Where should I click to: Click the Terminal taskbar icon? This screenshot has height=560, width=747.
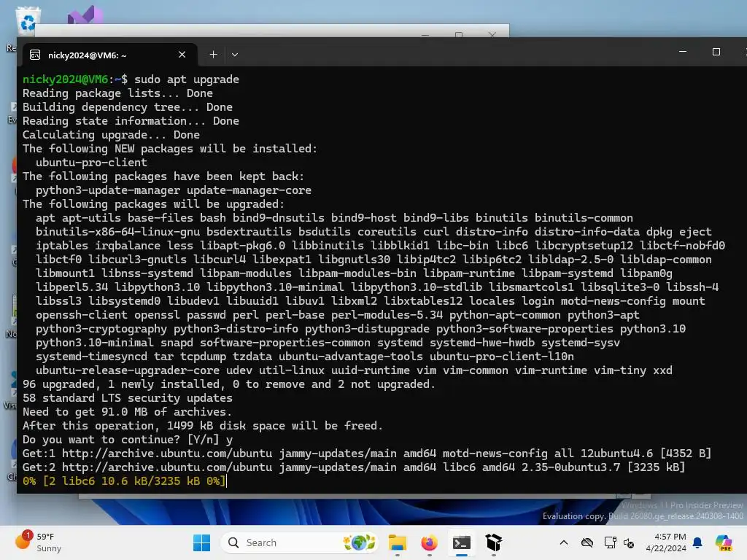tap(461, 542)
